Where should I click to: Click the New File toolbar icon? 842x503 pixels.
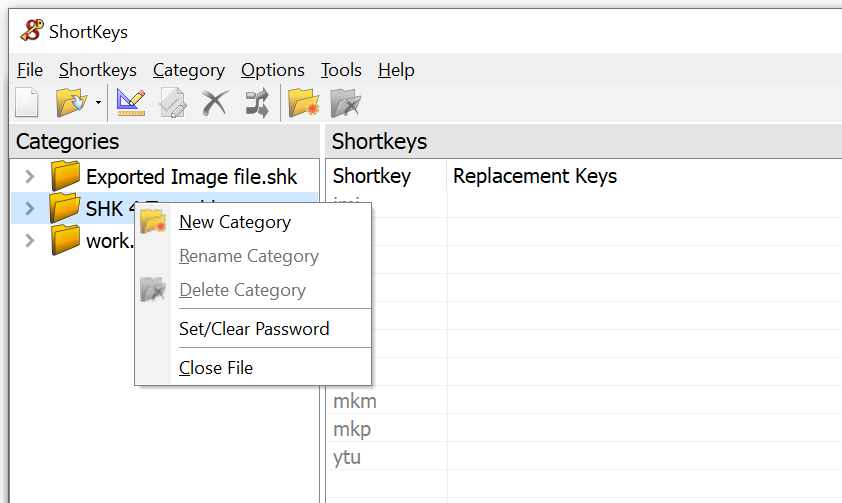pyautogui.click(x=26, y=102)
